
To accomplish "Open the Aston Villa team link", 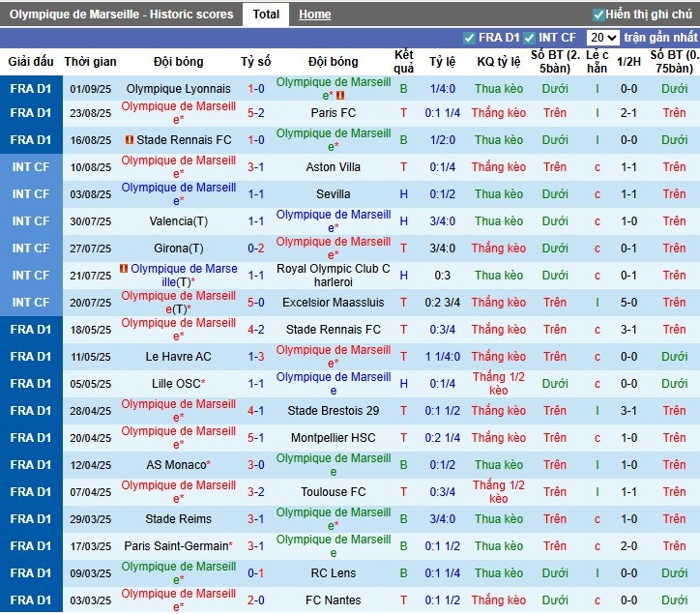I will click(334, 167).
